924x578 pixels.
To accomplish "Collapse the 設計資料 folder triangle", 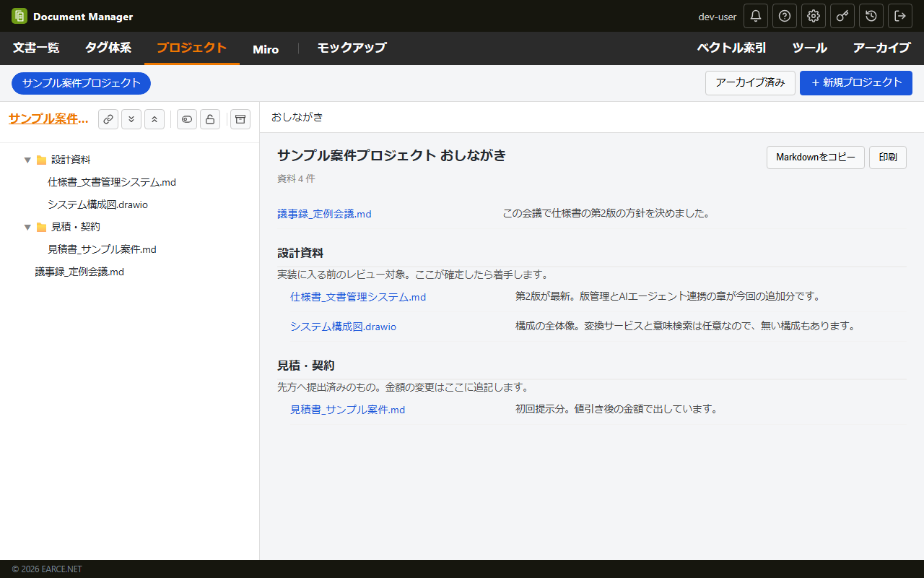I will (27, 160).
